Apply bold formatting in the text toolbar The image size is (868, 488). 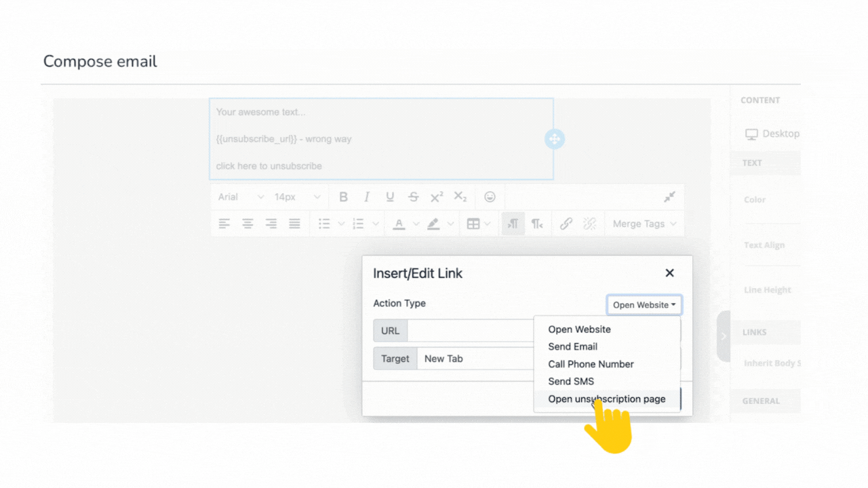[x=344, y=197]
